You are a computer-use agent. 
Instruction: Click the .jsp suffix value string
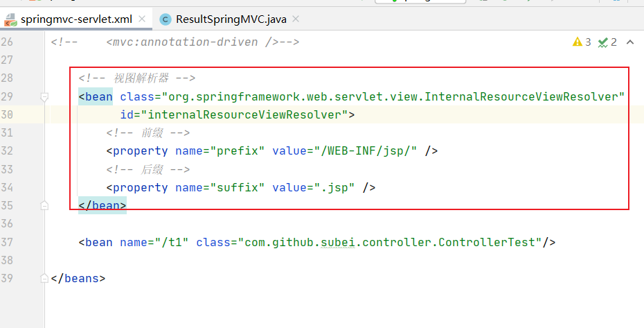[338, 187]
